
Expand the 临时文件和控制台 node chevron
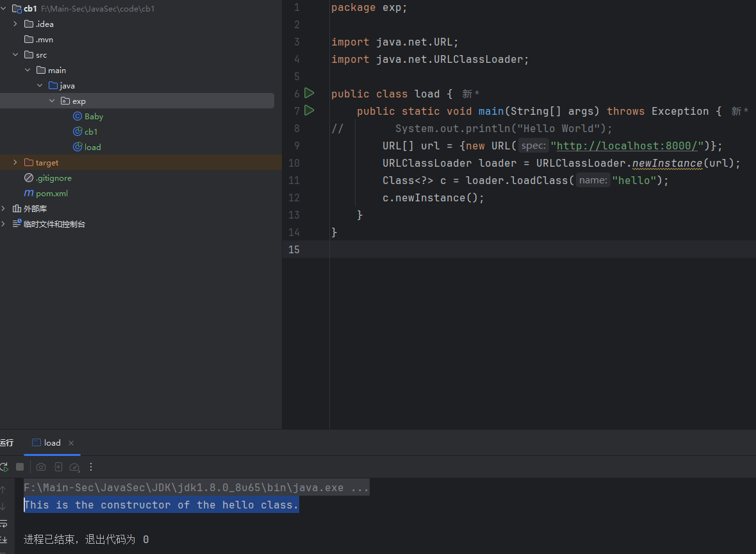(3, 224)
